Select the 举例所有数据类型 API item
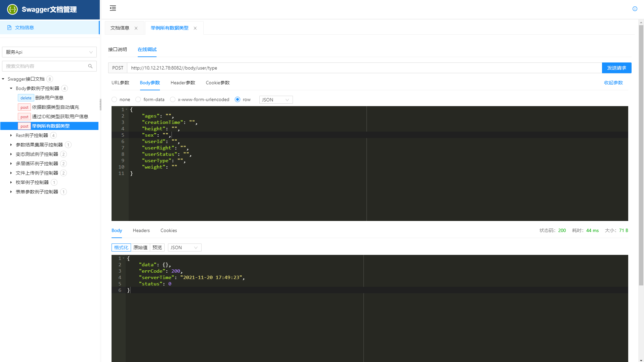The width and height of the screenshot is (644, 362). tap(49, 126)
